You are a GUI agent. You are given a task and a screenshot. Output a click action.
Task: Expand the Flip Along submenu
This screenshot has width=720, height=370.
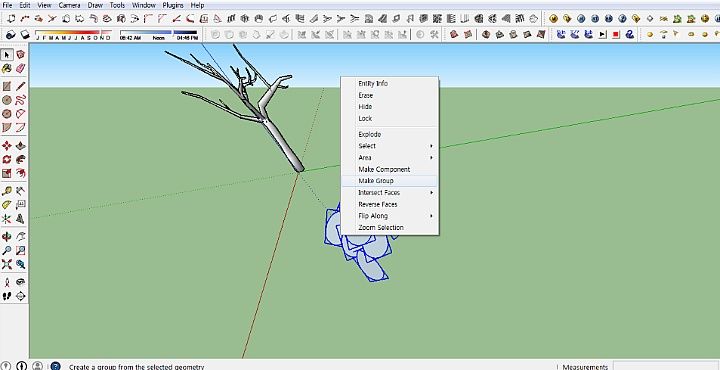pos(390,216)
